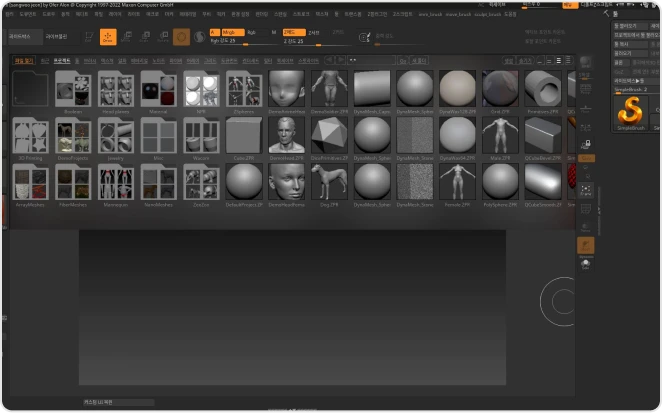Click the Import button in Tool panel
This screenshot has width=662, height=413.
[630, 54]
